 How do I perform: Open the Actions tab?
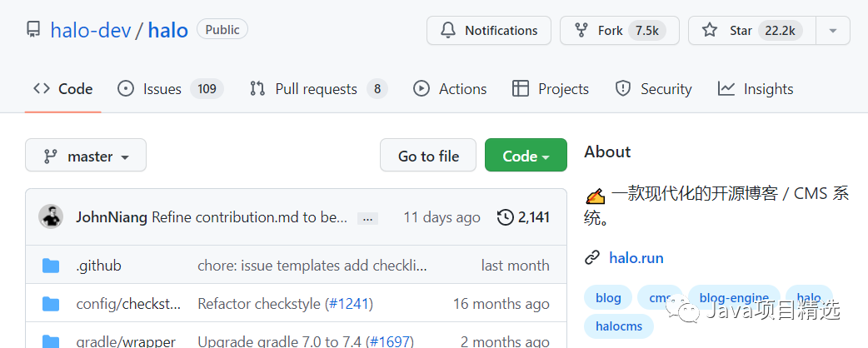(450, 89)
